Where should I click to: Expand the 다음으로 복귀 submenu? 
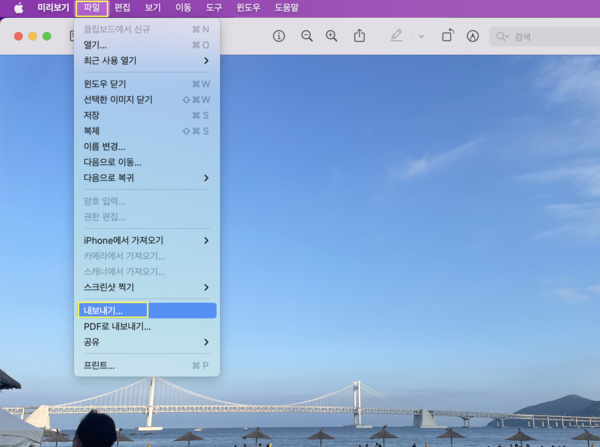click(x=147, y=178)
